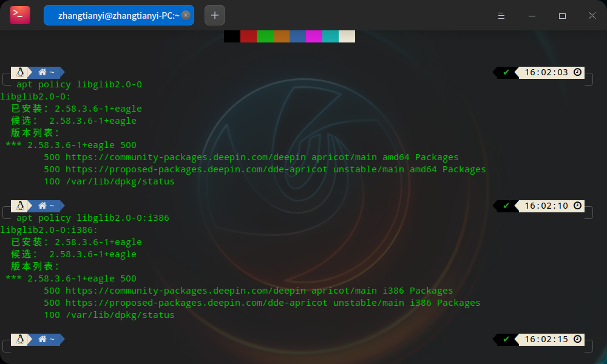Click the penguin icon on the third prompt line
607x364 pixels.
click(21, 339)
